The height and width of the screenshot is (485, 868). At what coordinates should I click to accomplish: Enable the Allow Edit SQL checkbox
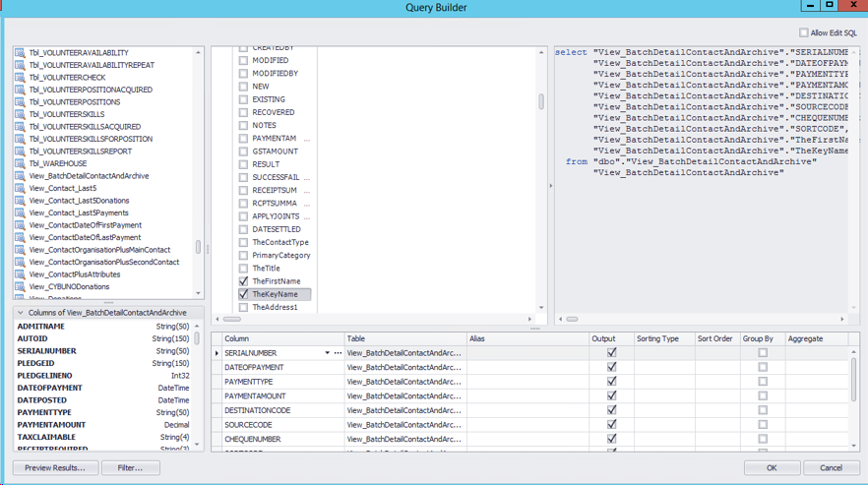(x=804, y=32)
